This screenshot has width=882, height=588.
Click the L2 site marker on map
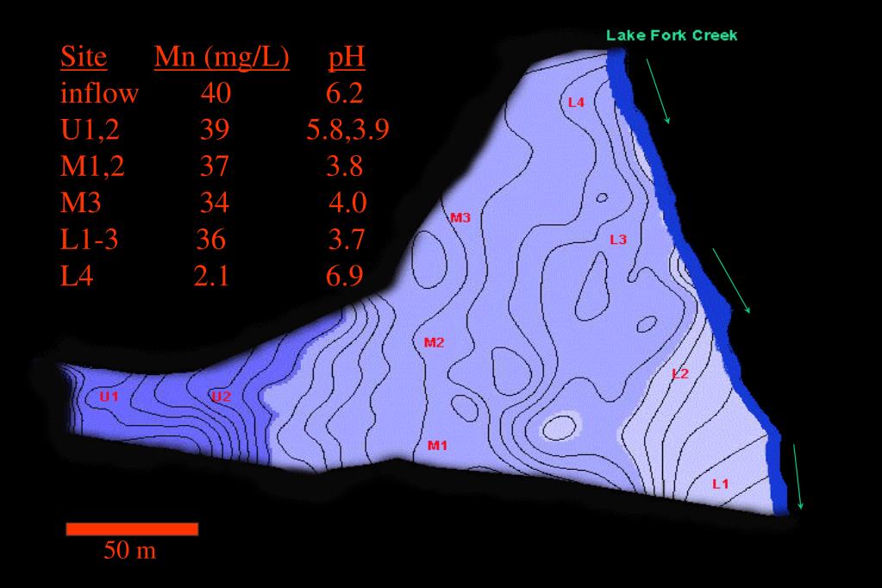(680, 374)
